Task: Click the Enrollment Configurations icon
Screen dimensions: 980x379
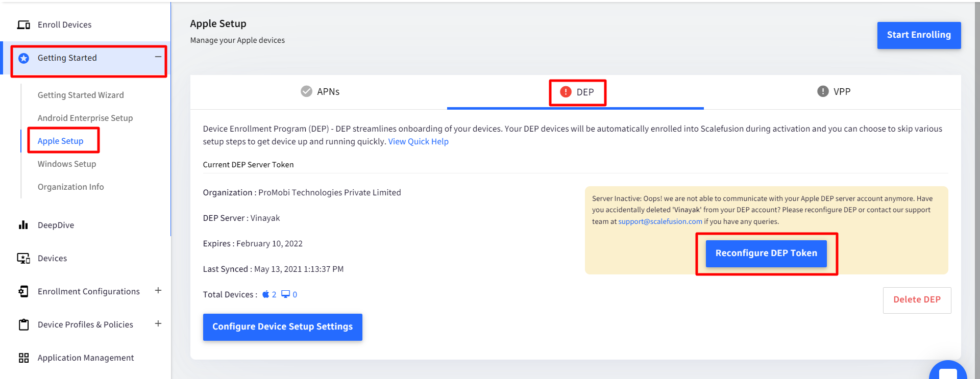Action: pos(23,291)
